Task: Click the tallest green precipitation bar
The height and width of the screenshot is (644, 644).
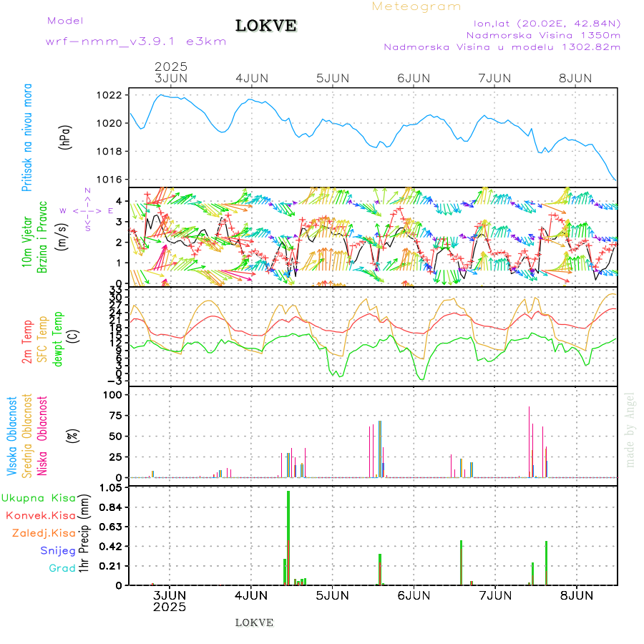Action: 288,537
